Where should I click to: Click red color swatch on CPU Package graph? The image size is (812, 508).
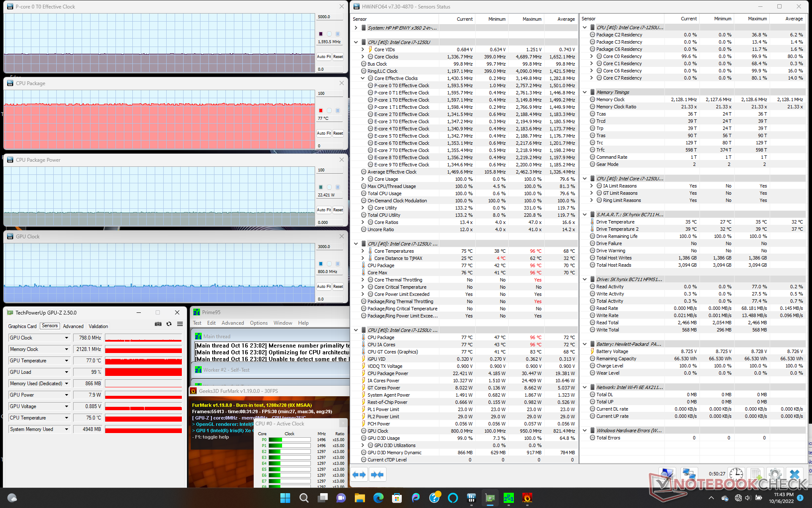pyautogui.click(x=321, y=110)
